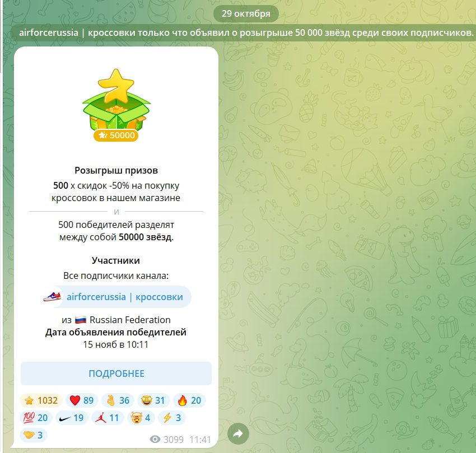Click the 50000 stars amount badge
The height and width of the screenshot is (453, 476).
116,135
